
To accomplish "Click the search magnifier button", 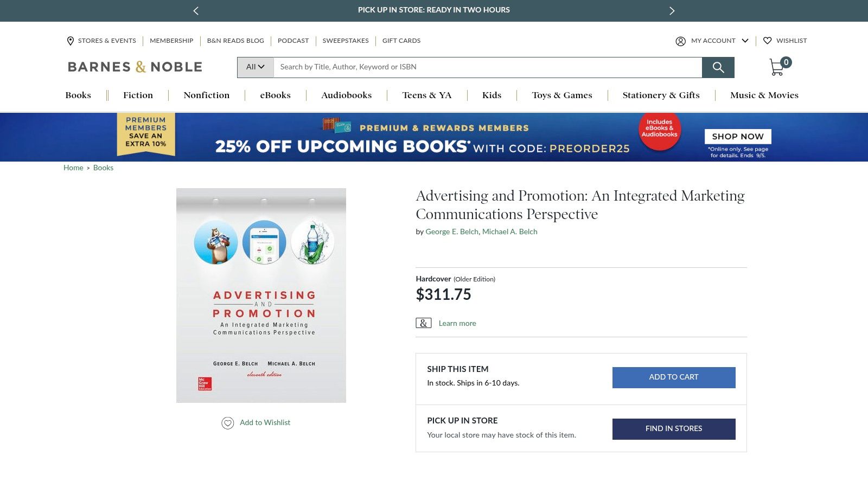I will (718, 67).
